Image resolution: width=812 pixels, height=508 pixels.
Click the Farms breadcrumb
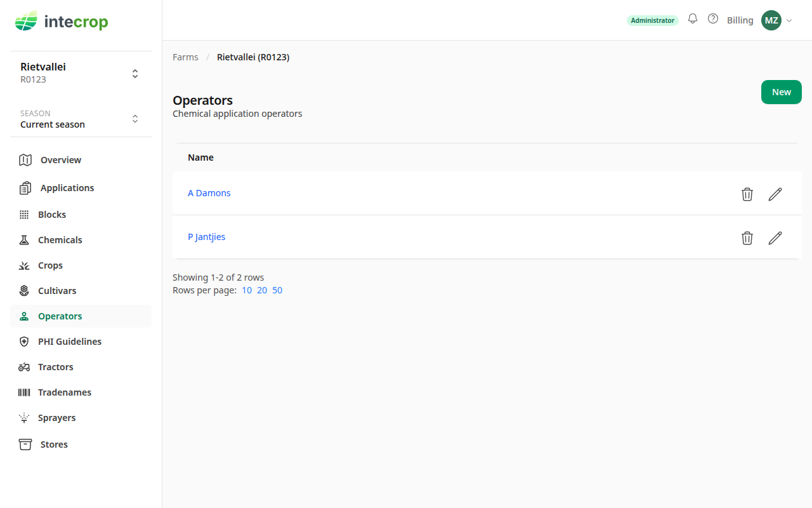click(185, 57)
